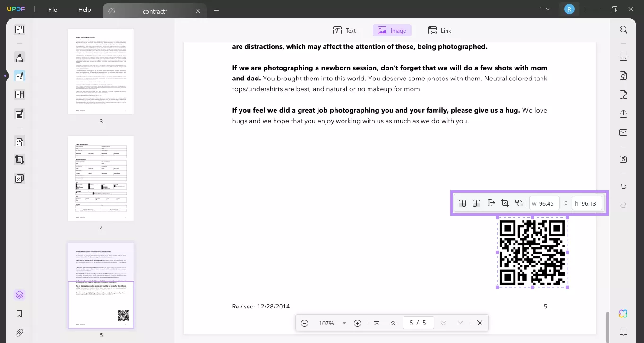Replace the selected image
The height and width of the screenshot is (343, 644).
click(x=519, y=203)
